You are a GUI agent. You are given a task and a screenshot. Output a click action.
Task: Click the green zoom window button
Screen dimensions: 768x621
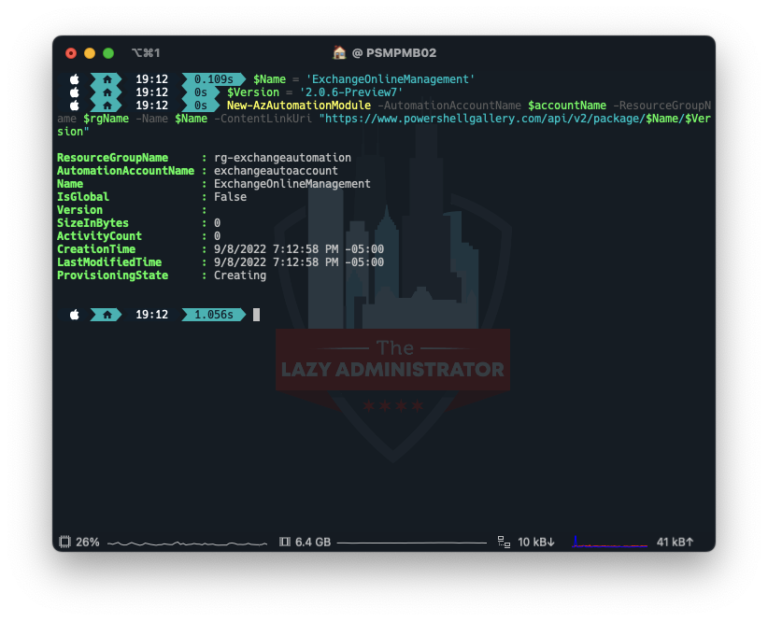[x=108, y=53]
